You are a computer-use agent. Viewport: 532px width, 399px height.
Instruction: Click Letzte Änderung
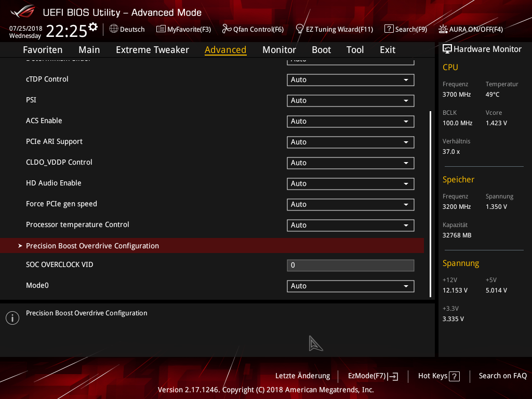303,376
